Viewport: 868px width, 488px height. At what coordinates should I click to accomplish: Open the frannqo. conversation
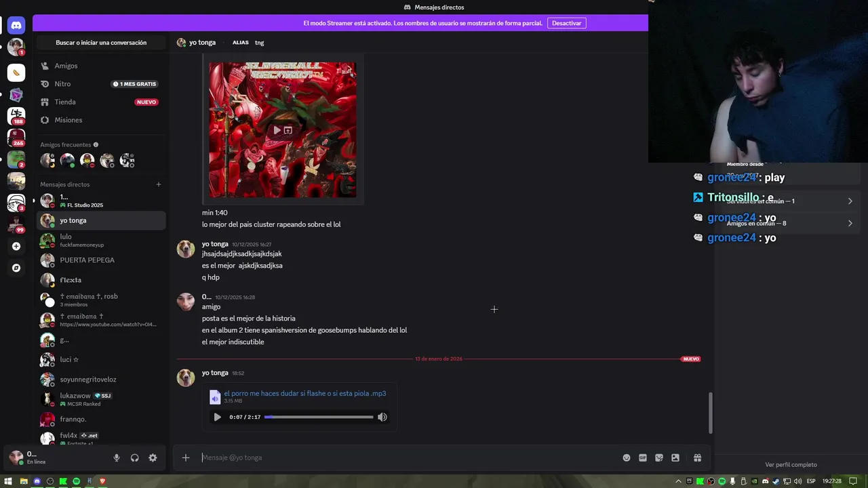tap(100, 420)
